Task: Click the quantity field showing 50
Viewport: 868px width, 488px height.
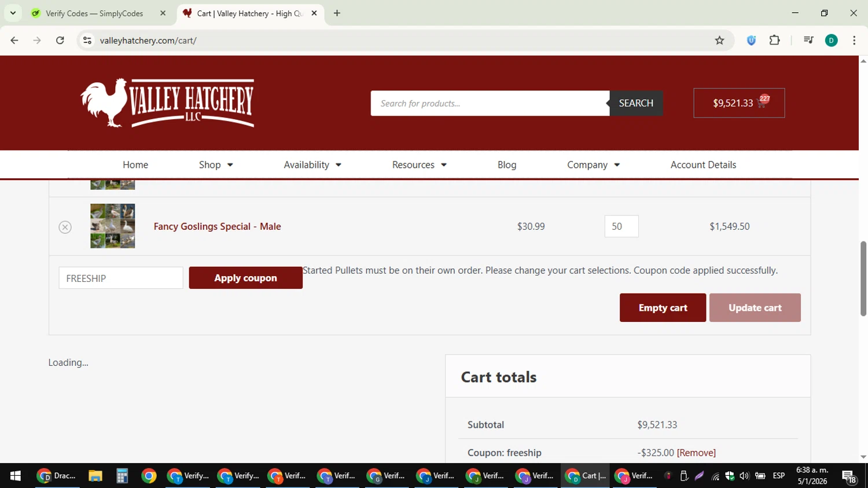Action: click(x=621, y=226)
